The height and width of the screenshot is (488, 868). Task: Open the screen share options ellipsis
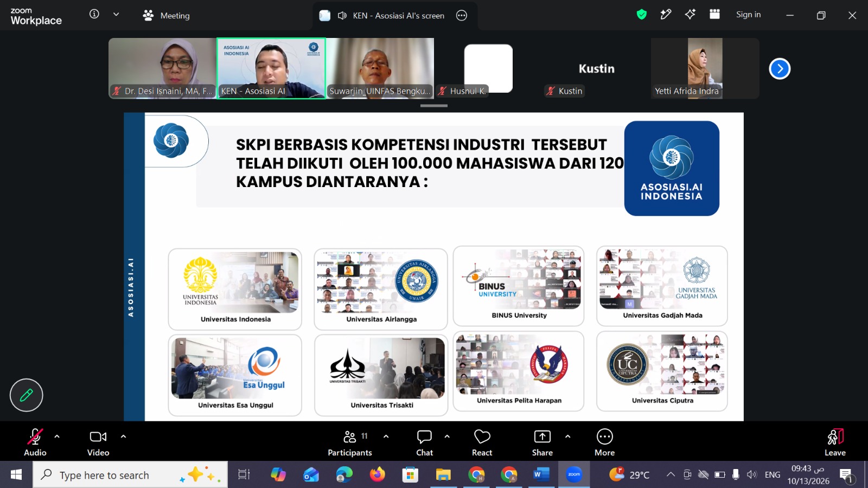pyautogui.click(x=462, y=16)
